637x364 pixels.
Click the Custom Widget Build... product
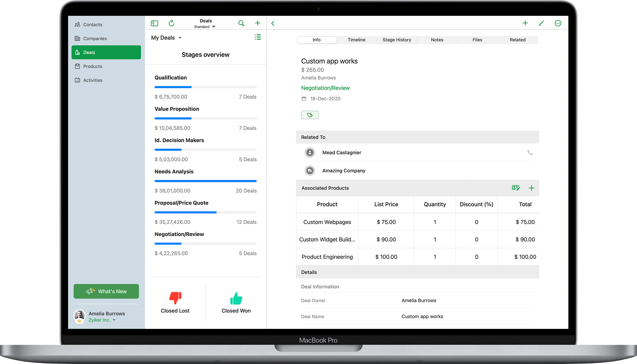(x=327, y=239)
